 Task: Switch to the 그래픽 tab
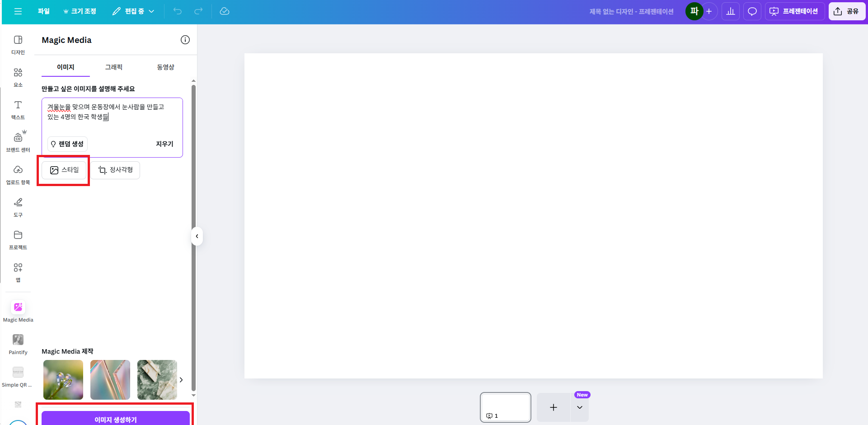click(114, 67)
